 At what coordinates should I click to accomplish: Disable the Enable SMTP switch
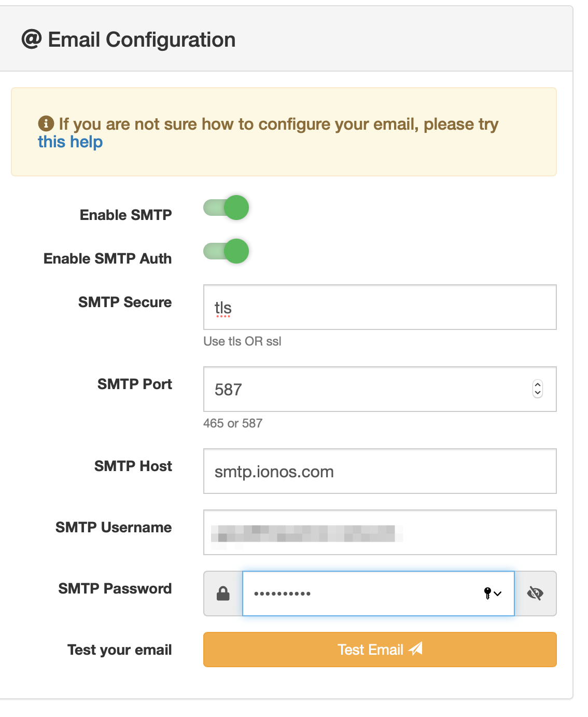[x=226, y=207]
